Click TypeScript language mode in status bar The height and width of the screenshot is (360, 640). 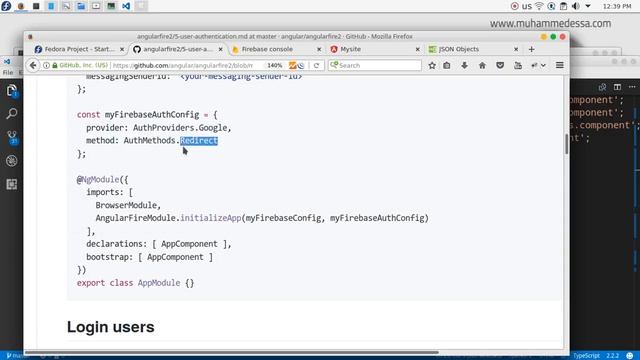(586, 356)
